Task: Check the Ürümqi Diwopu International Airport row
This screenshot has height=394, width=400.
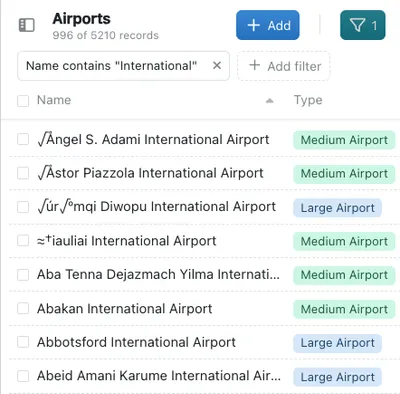Action: coord(23,207)
